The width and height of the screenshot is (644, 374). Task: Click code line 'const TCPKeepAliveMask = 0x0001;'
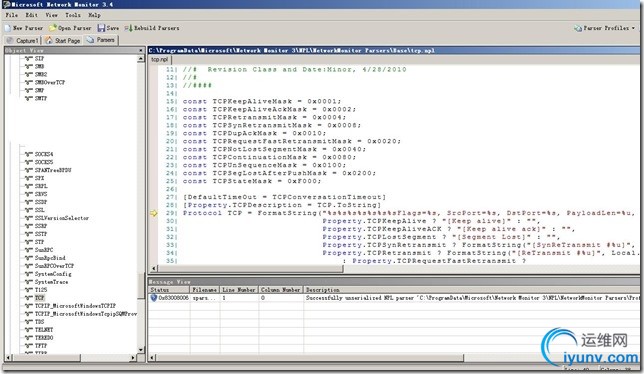[262, 101]
